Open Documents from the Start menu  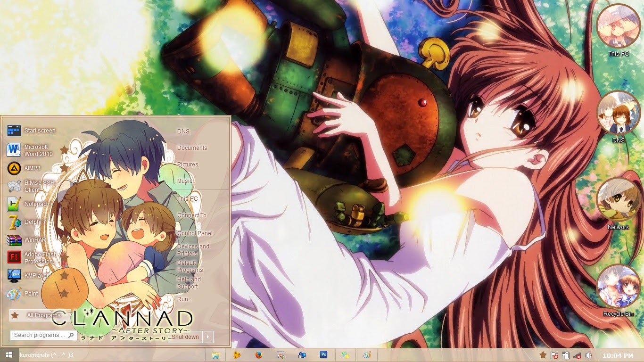coord(192,148)
